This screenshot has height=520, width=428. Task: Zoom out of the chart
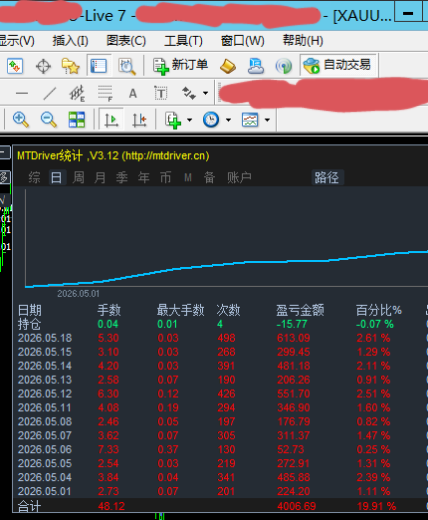click(x=49, y=119)
